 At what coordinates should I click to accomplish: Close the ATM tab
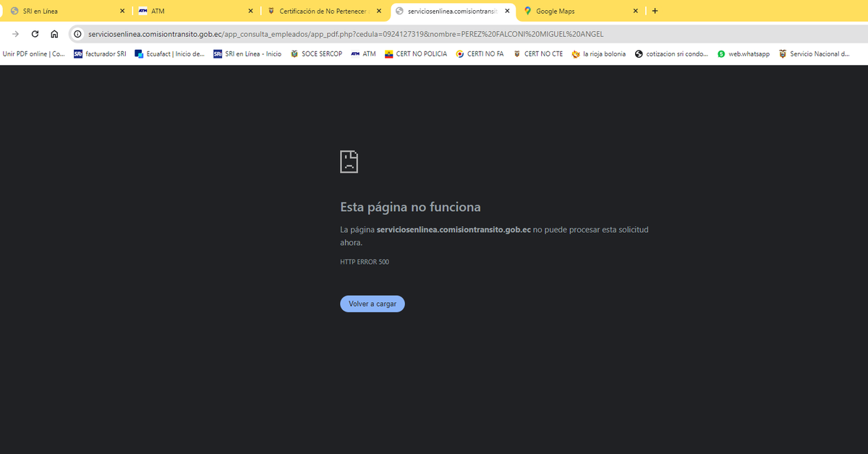[x=250, y=11]
